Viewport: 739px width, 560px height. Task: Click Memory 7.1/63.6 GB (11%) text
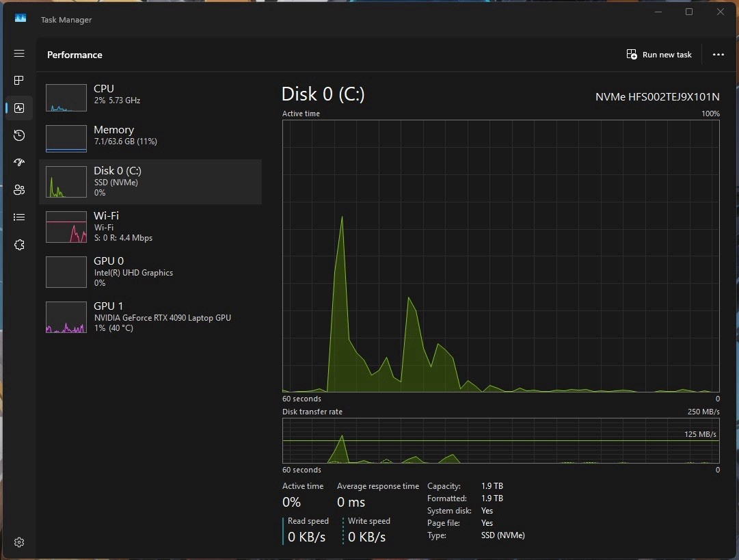point(125,142)
